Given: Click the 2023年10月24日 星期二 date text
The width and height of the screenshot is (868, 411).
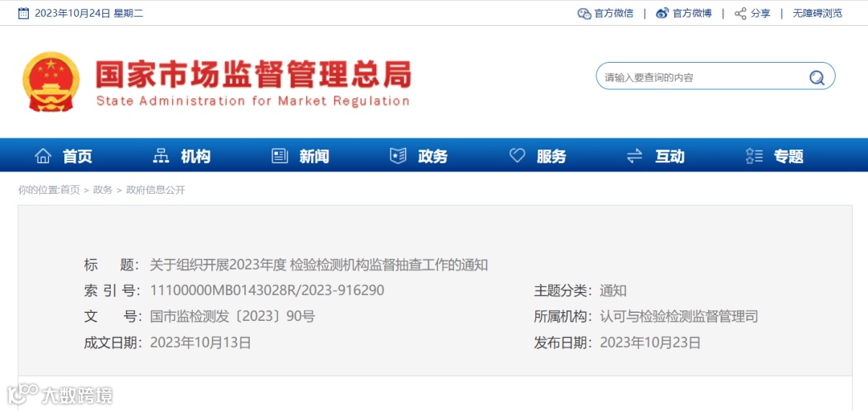Looking at the screenshot, I should click(89, 14).
